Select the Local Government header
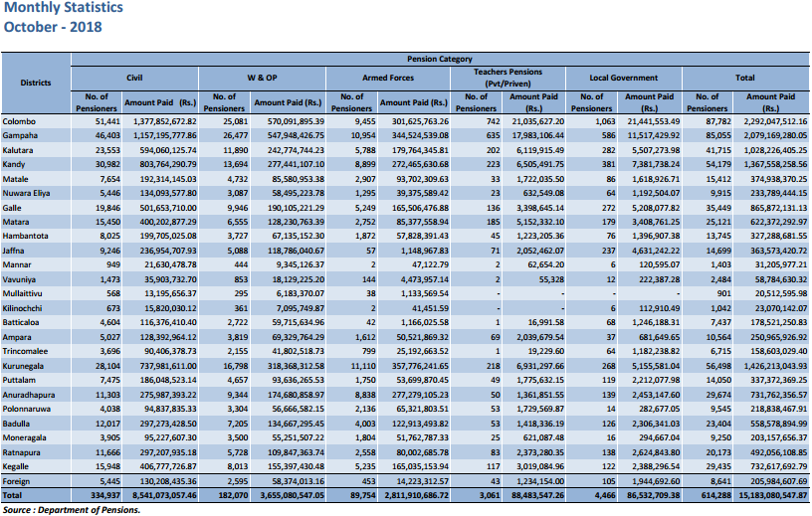The width and height of the screenshot is (812, 516). tap(624, 78)
